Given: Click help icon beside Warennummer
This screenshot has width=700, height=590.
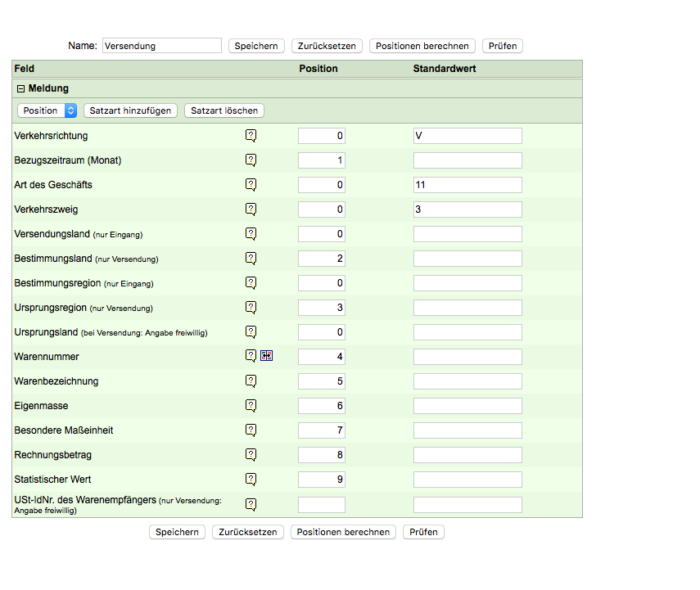Looking at the screenshot, I should 251,356.
